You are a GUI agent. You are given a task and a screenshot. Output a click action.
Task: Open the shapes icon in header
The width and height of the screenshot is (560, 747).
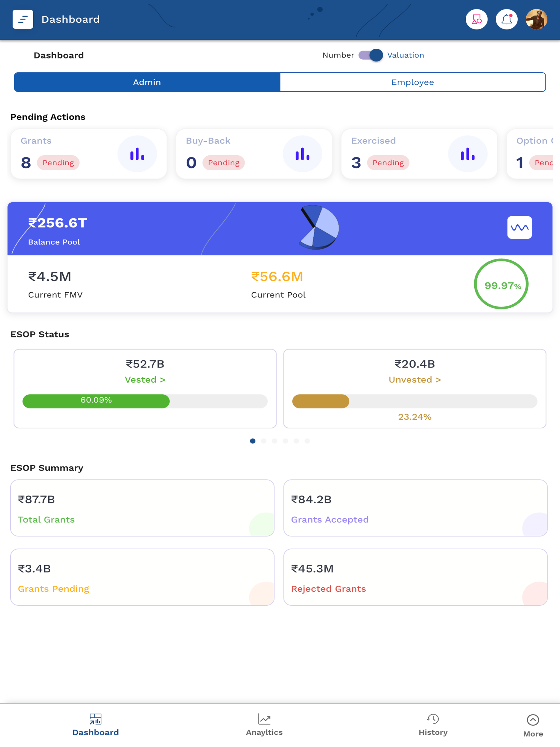[476, 19]
